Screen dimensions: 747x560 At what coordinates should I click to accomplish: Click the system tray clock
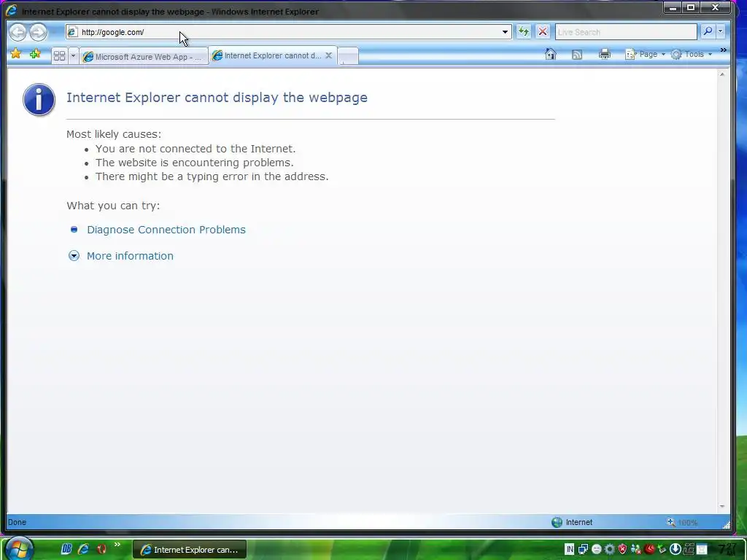(x=727, y=549)
